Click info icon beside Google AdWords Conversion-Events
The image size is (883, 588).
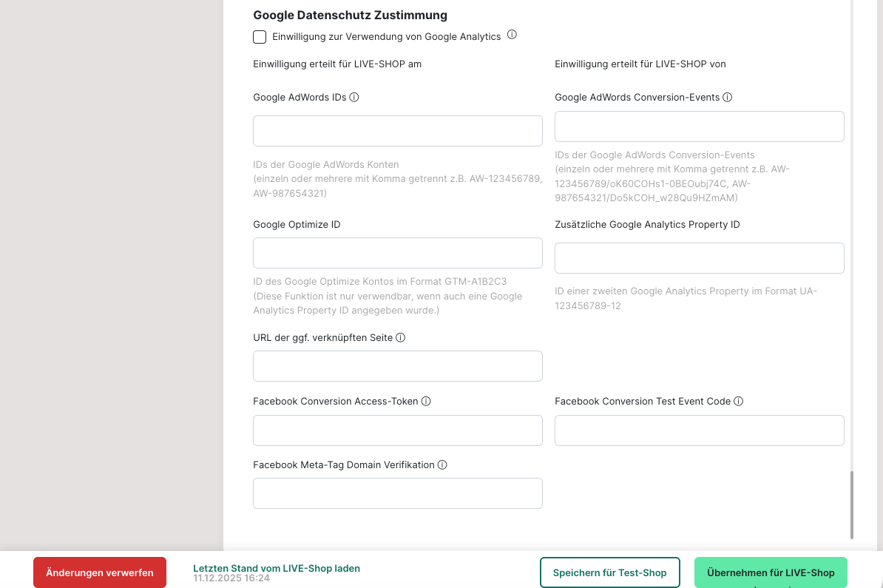727,97
